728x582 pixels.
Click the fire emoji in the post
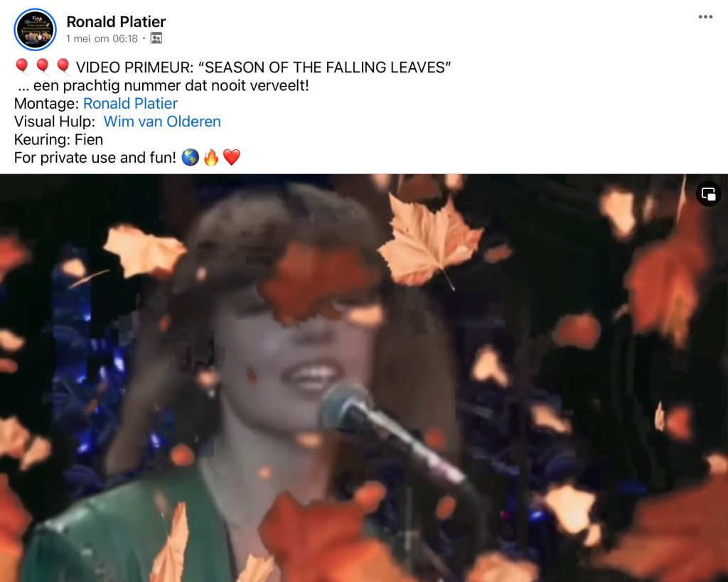(210, 157)
